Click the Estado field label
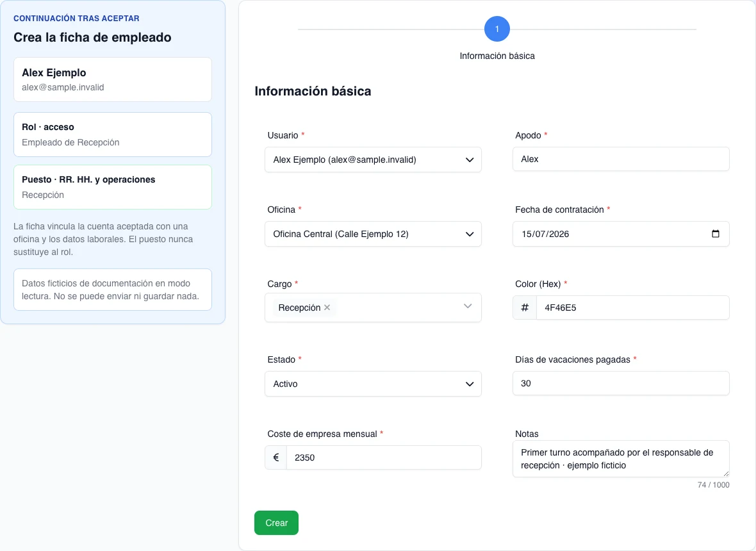 point(281,359)
